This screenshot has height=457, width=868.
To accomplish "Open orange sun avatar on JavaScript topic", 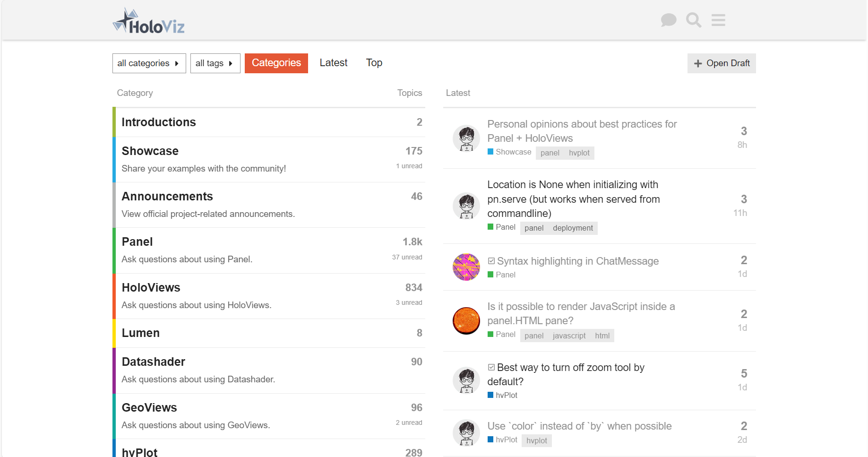I will pos(466,320).
